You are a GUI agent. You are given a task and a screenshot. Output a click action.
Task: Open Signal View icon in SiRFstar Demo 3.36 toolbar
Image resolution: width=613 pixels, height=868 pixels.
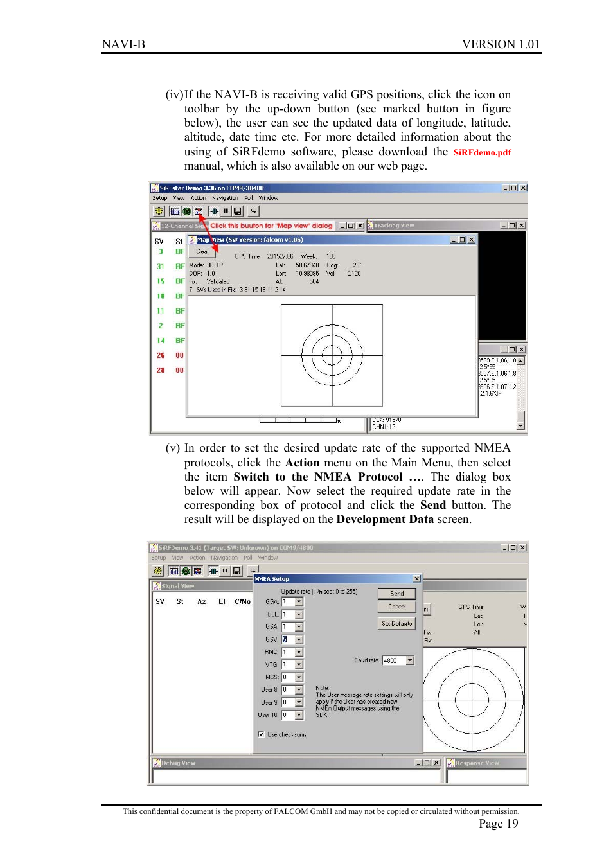175,211
